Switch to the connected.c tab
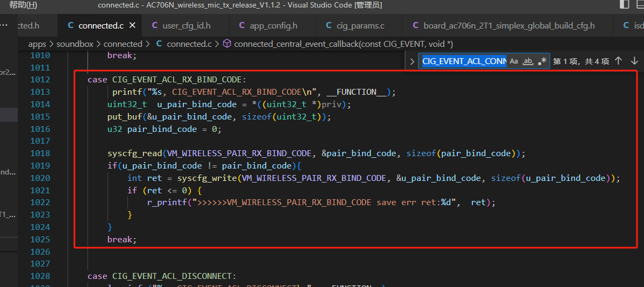Image resolution: width=644 pixels, height=287 pixels. click(101, 25)
